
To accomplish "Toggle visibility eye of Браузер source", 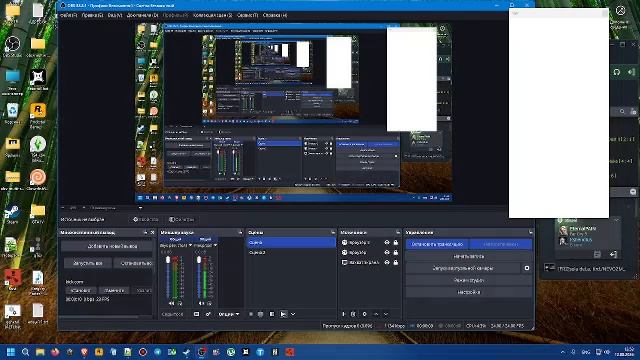I will [x=387, y=252].
